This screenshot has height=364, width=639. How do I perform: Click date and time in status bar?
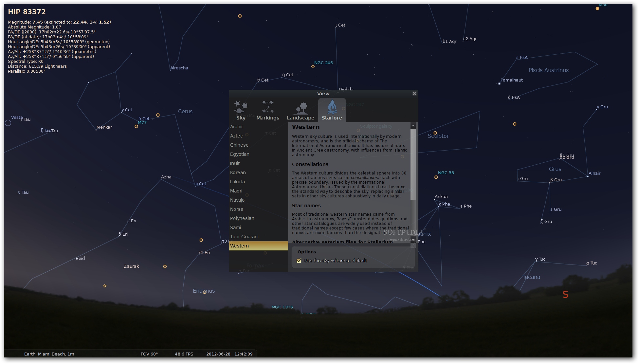point(229,354)
